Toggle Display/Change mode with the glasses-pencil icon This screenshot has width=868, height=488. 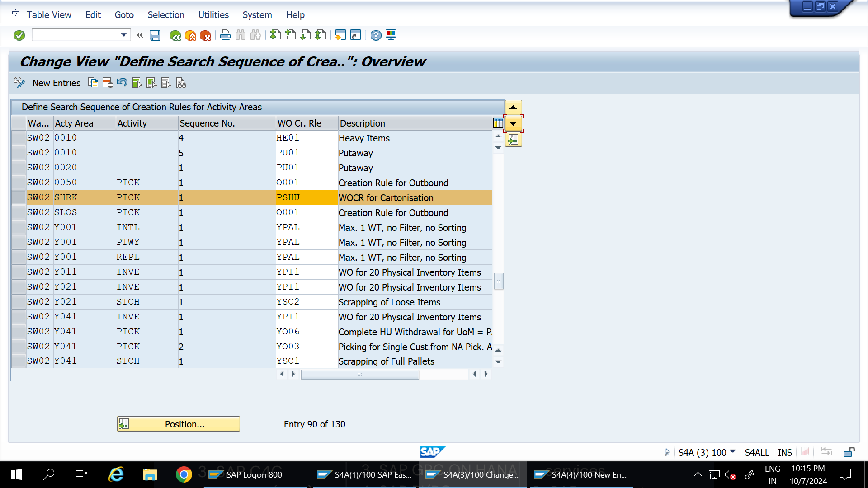[19, 83]
